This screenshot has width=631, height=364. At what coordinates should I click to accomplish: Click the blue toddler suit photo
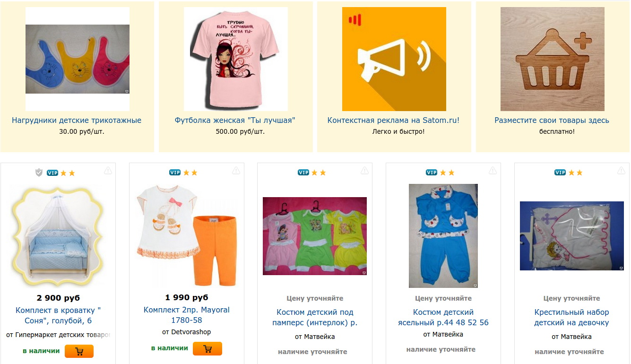[x=443, y=236]
